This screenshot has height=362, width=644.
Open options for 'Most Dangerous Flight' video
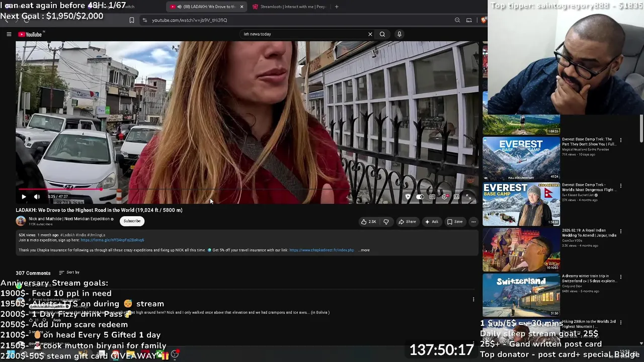pyautogui.click(x=621, y=186)
